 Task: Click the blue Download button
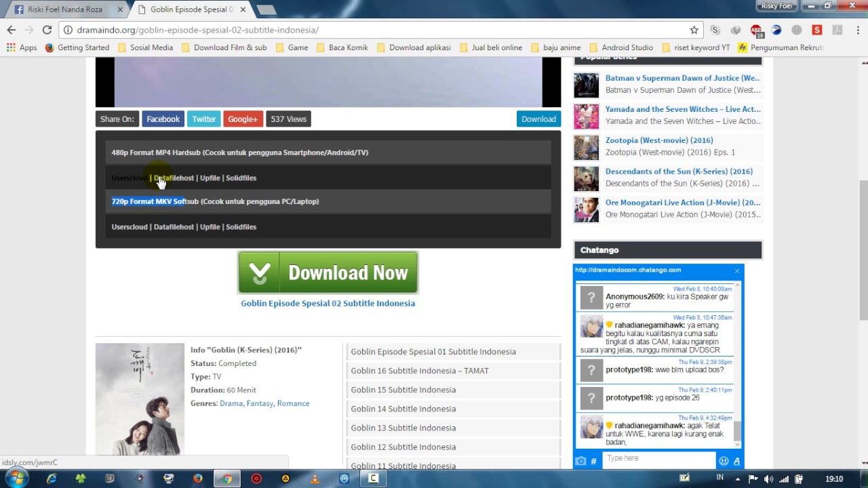(538, 119)
